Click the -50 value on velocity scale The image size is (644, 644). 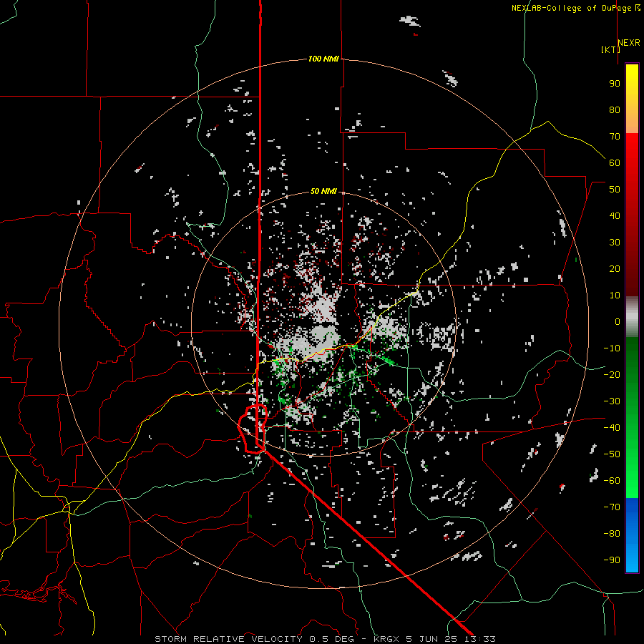[x=612, y=454]
